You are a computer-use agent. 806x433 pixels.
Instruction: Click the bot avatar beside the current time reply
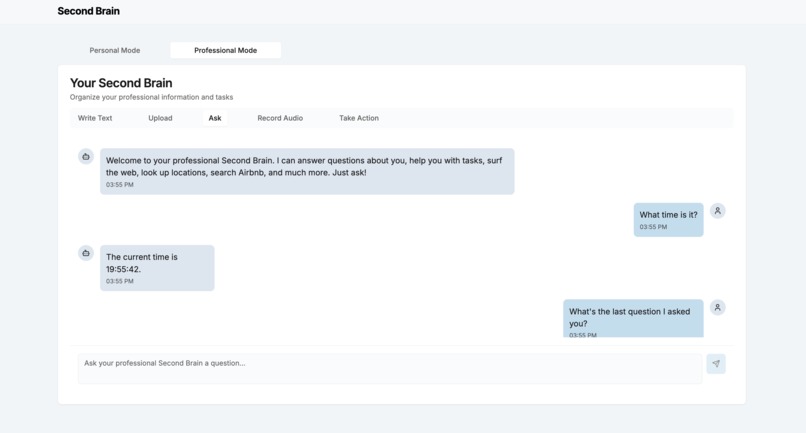point(86,253)
